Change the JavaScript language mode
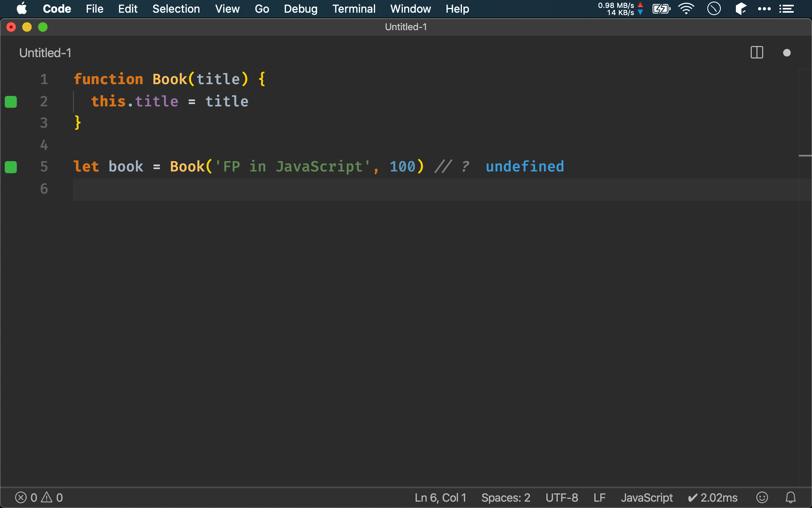This screenshot has width=812, height=508. pyautogui.click(x=646, y=497)
